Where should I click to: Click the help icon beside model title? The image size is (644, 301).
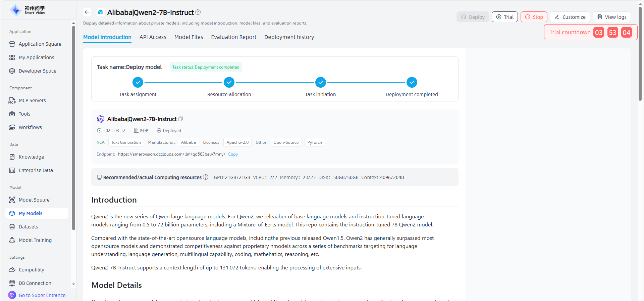(198, 12)
